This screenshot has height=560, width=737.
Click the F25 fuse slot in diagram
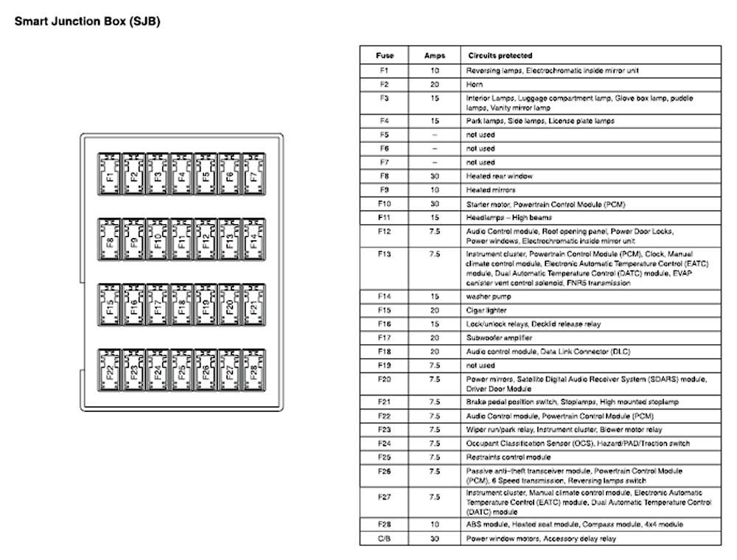click(x=181, y=370)
